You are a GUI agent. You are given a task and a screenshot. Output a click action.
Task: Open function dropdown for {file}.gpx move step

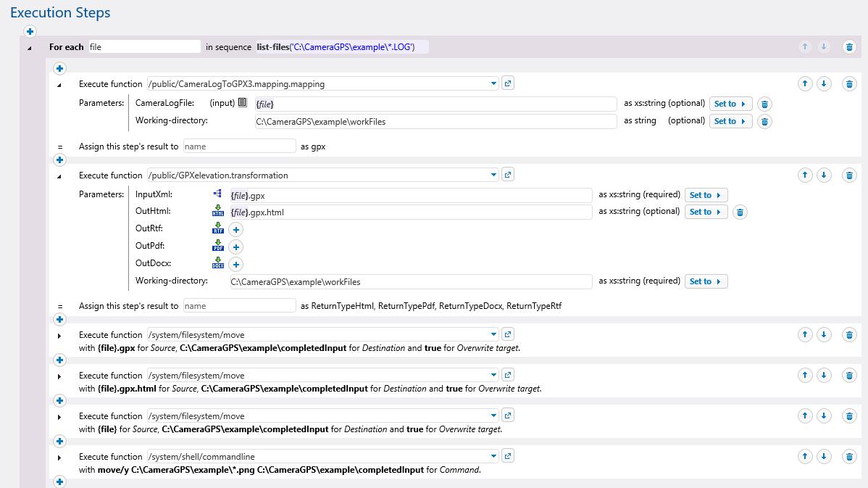pyautogui.click(x=493, y=334)
